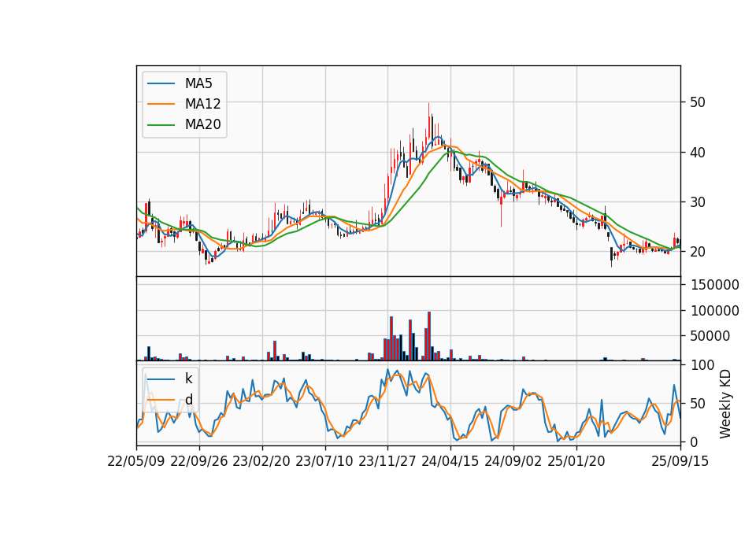Click the 23/02/20 date axis label
The width and height of the screenshot is (756, 543).
[x=261, y=461]
